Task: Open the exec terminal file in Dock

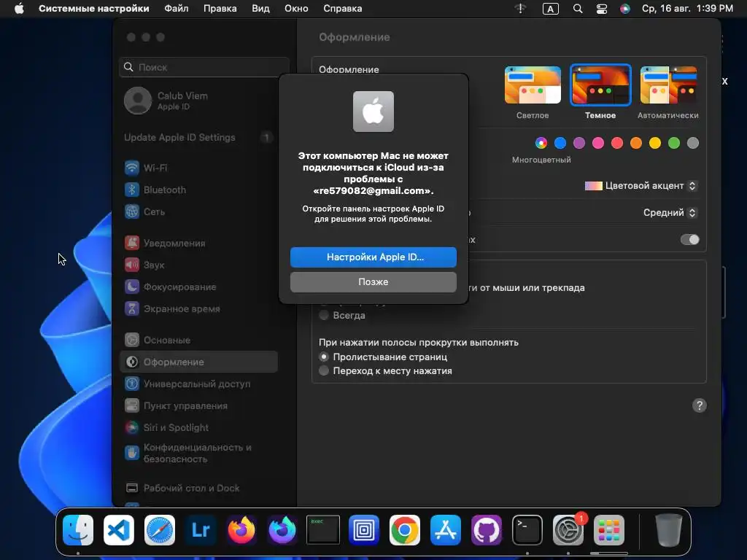Action: [x=323, y=529]
